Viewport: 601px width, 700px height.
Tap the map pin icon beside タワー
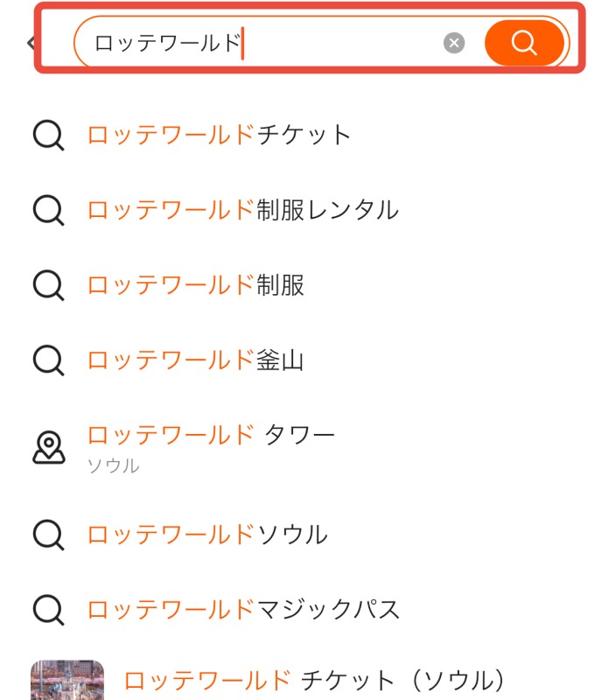coord(49,447)
